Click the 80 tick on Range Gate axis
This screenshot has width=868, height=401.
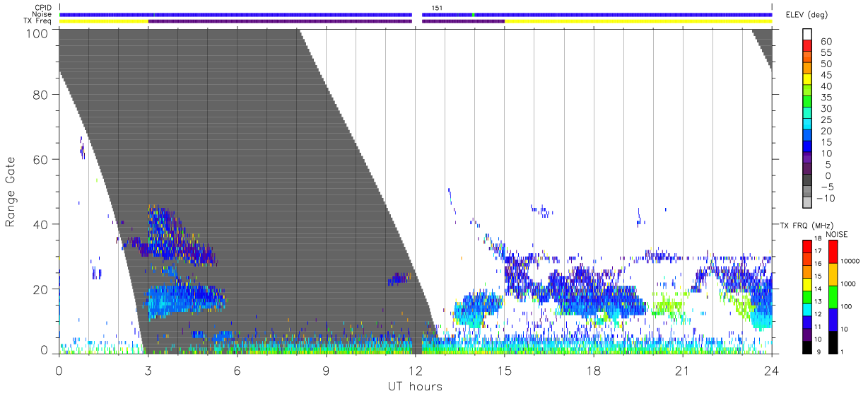pos(41,95)
